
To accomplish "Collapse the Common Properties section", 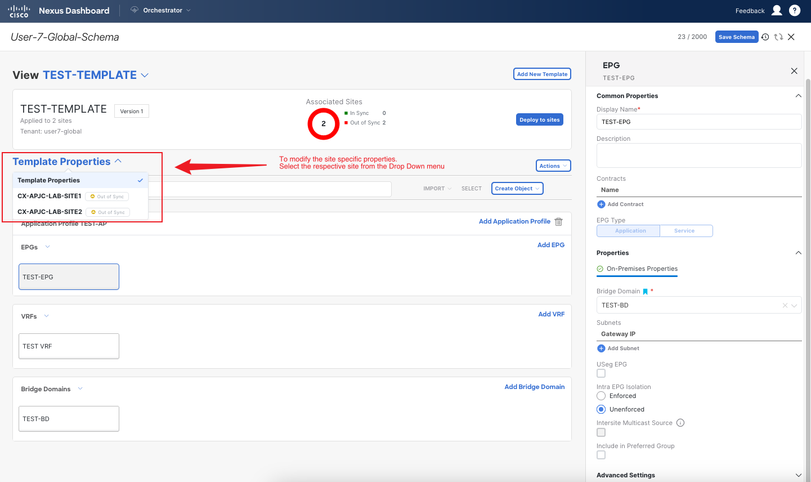I will (x=798, y=96).
